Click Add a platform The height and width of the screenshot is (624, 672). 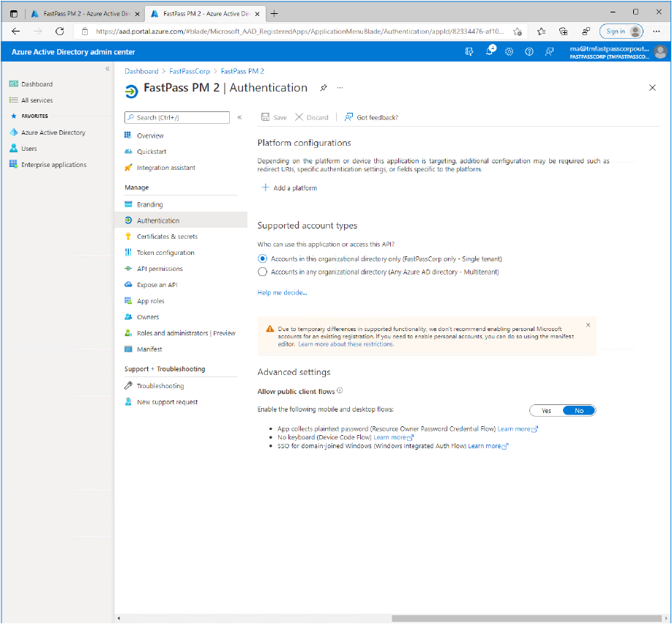tap(289, 188)
